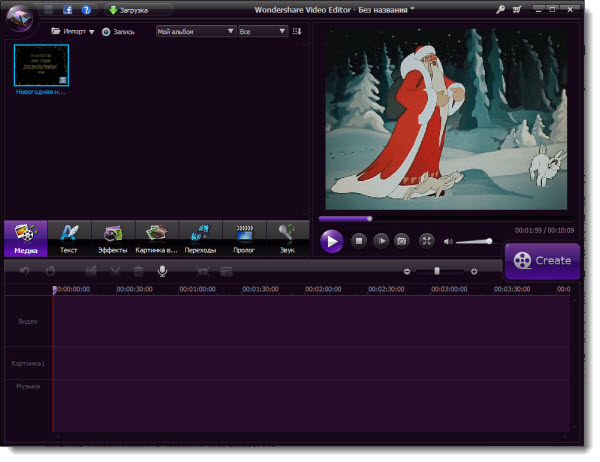
Task: Redo the last action
Action: [x=50, y=271]
